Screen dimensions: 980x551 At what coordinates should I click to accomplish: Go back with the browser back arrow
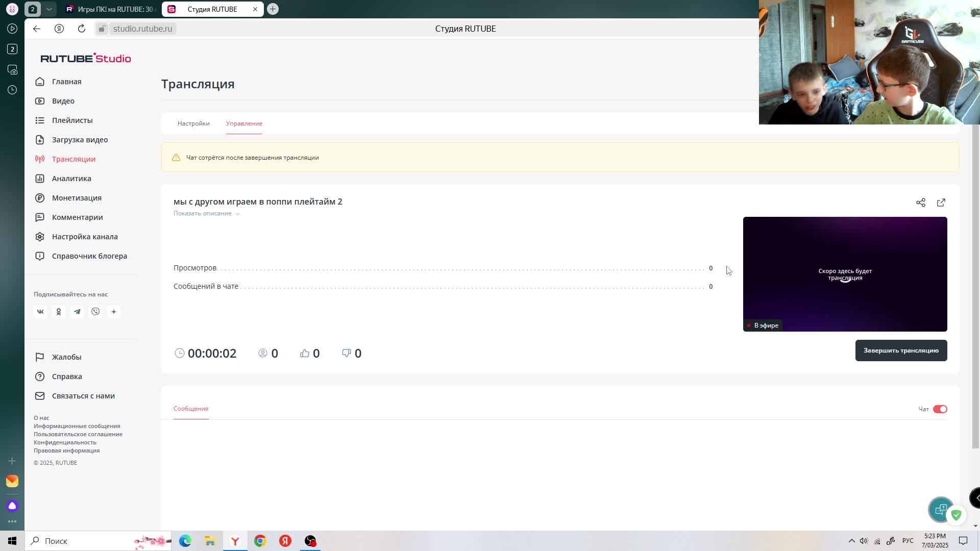37,29
